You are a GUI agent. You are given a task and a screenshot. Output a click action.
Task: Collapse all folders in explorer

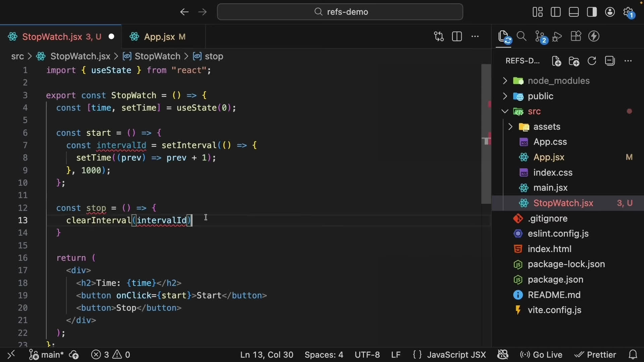tap(610, 61)
